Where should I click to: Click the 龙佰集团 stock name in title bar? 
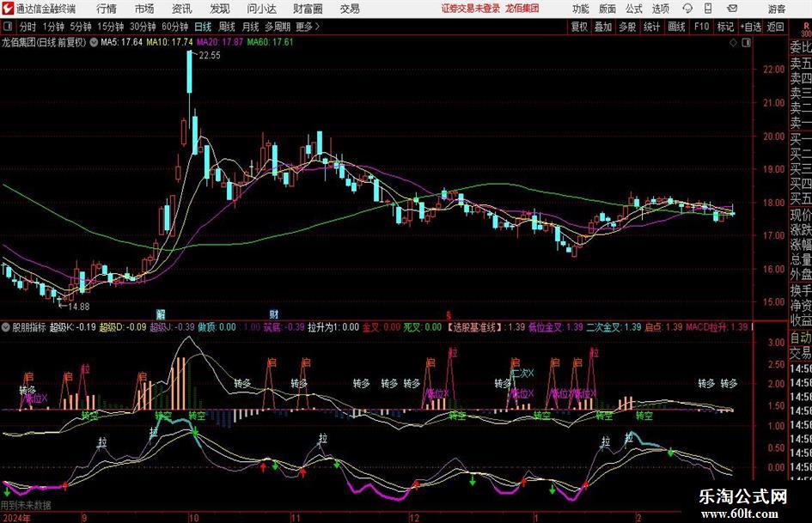(522, 9)
